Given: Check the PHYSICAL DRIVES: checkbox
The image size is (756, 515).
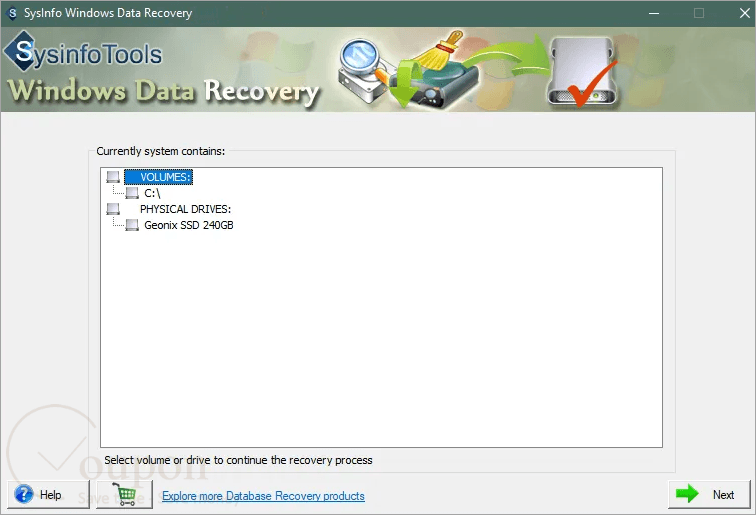Looking at the screenshot, I should (x=113, y=209).
